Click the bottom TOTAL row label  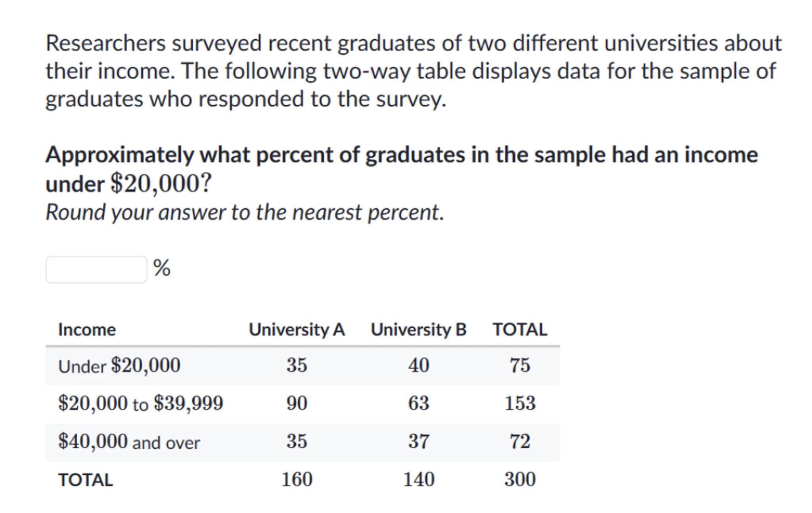(86, 480)
